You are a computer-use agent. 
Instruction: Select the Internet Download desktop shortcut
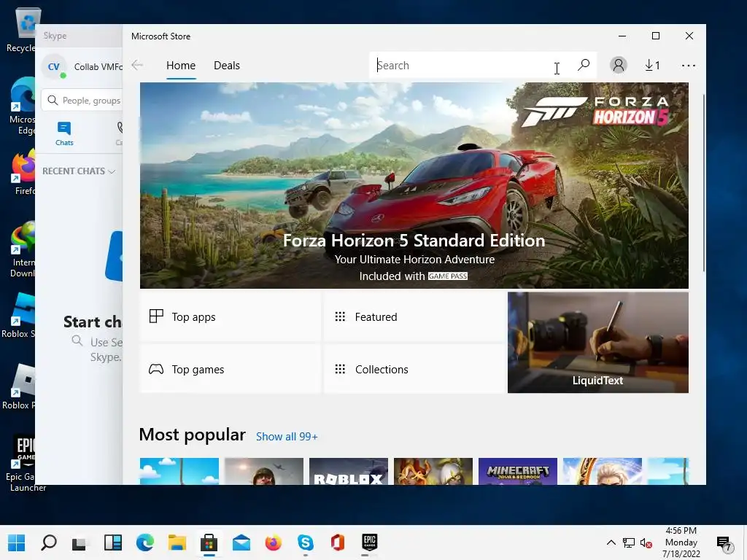pyautogui.click(x=23, y=249)
